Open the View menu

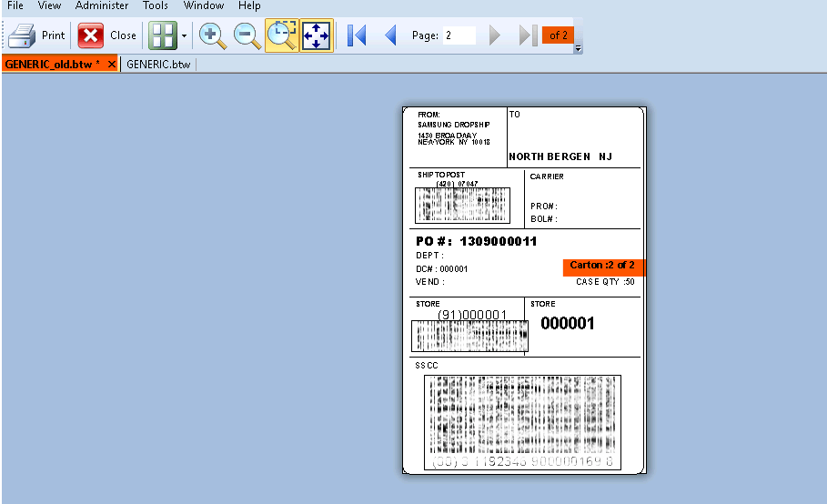click(x=49, y=5)
